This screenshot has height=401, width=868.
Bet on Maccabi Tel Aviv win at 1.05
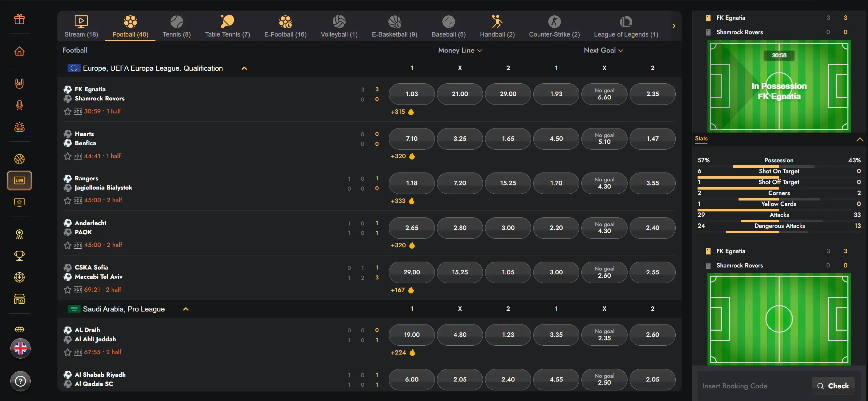tap(508, 272)
